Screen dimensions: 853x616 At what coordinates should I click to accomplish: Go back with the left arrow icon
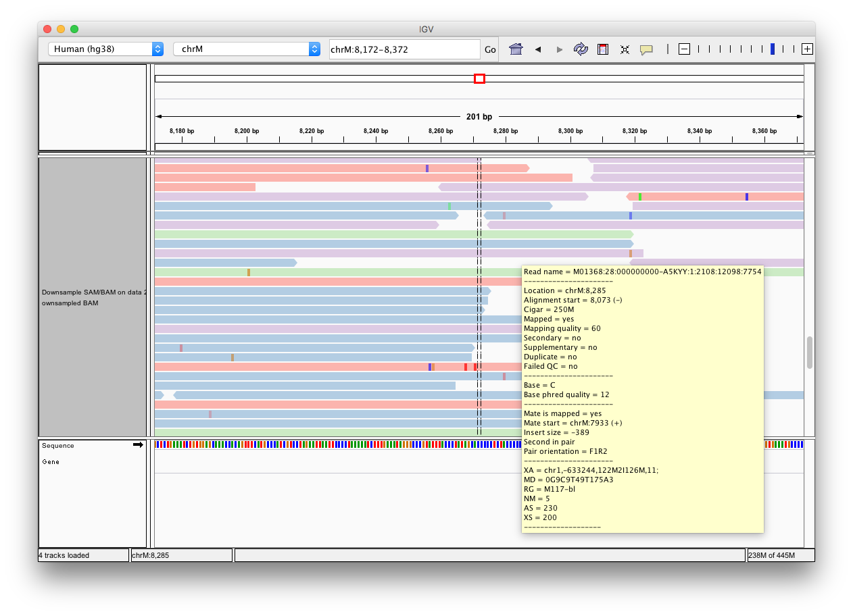click(538, 49)
